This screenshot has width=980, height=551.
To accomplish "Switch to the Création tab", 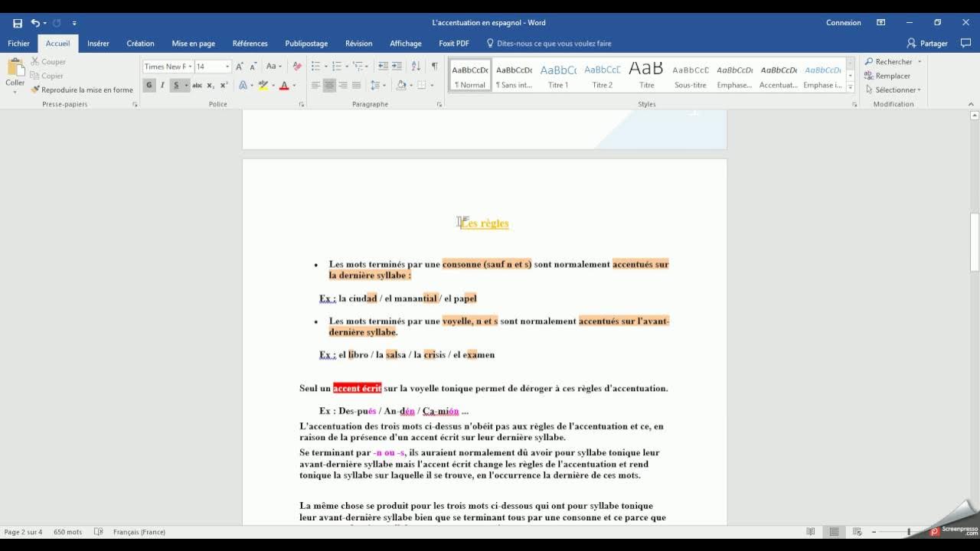I will point(140,44).
